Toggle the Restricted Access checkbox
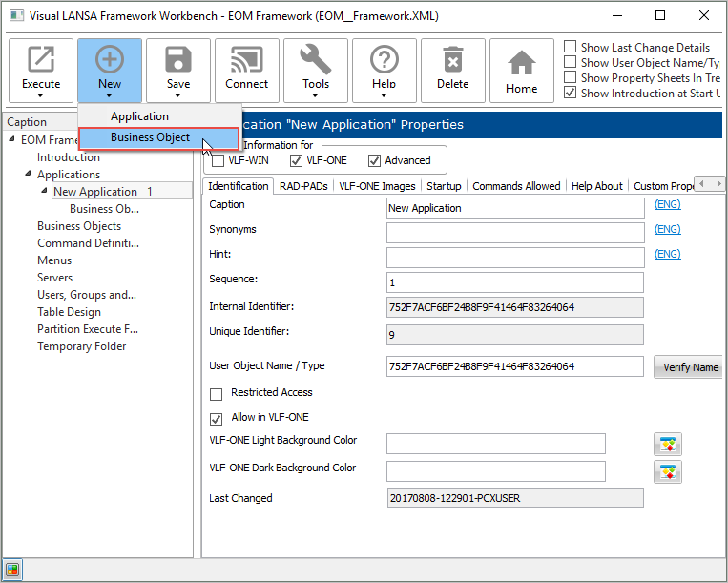This screenshot has width=728, height=583. pyautogui.click(x=217, y=393)
